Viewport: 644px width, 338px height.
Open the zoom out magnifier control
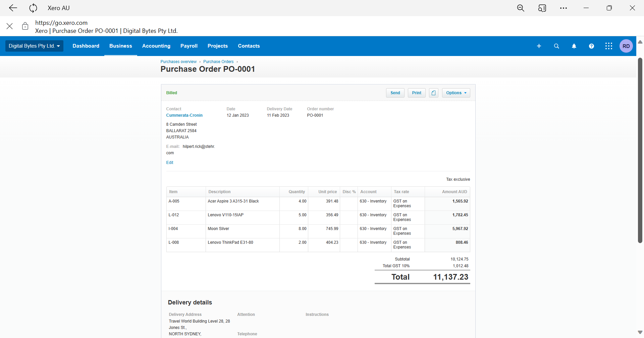(521, 8)
